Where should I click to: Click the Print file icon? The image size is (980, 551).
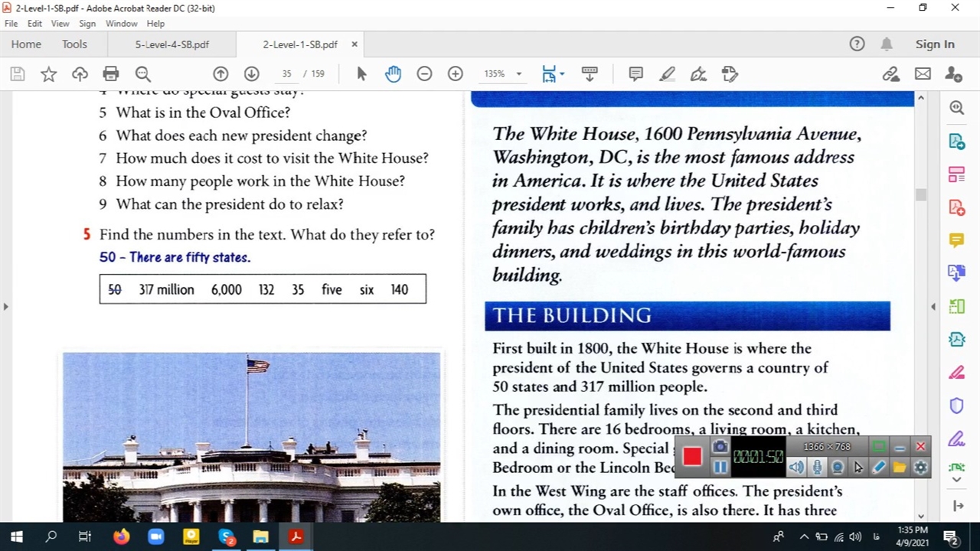pos(111,73)
